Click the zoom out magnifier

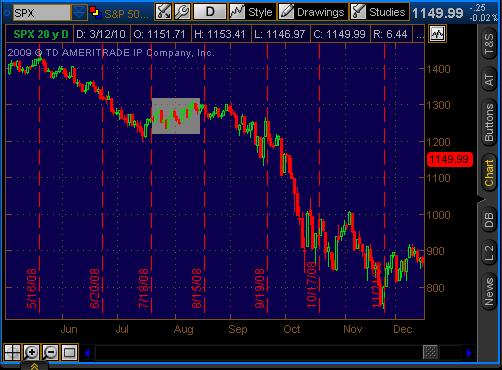click(x=50, y=352)
